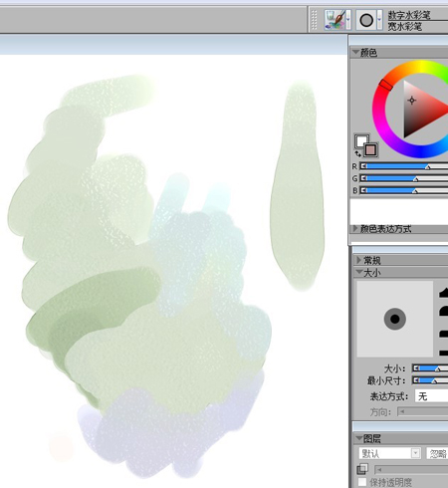
Task: Open the brush category dropdown arrow
Action: (x=348, y=20)
